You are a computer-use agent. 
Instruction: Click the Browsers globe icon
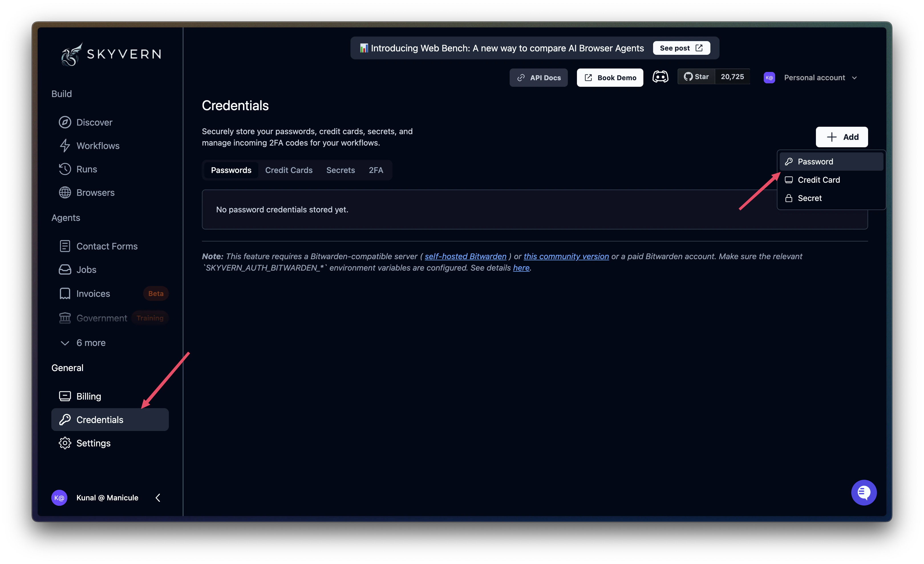pyautogui.click(x=65, y=192)
